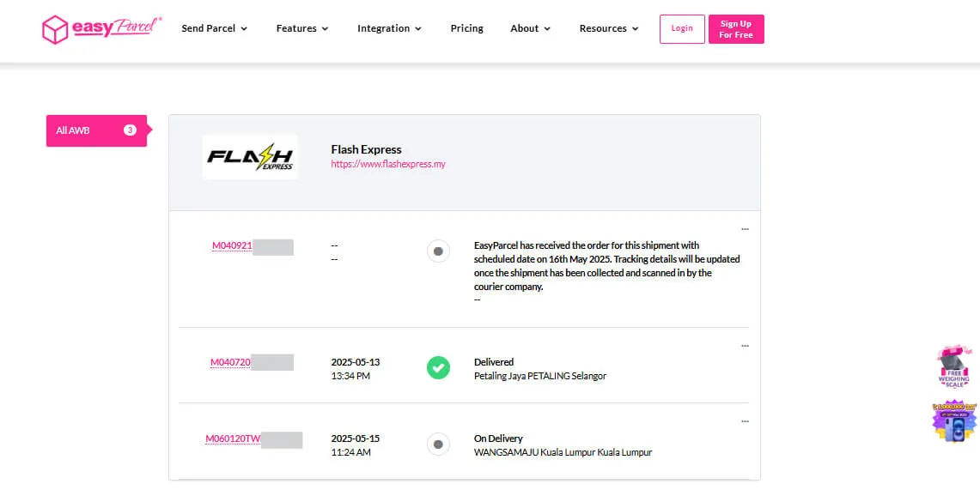This screenshot has height=496, width=980.
Task: Open the flashexpress.my website link
Action: 388,164
